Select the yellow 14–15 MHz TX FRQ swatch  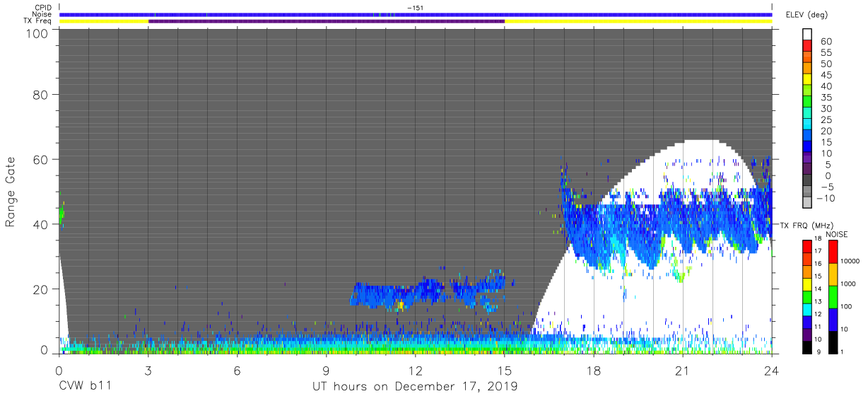pyautogui.click(x=809, y=284)
